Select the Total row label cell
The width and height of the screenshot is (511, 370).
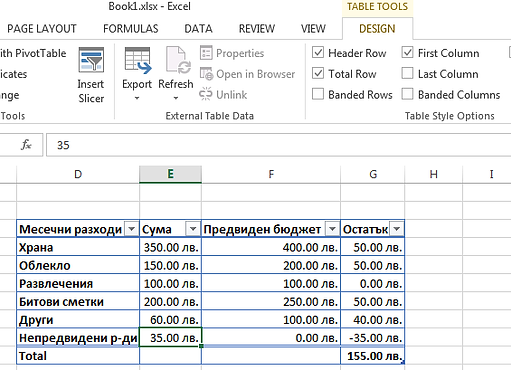click(x=78, y=356)
